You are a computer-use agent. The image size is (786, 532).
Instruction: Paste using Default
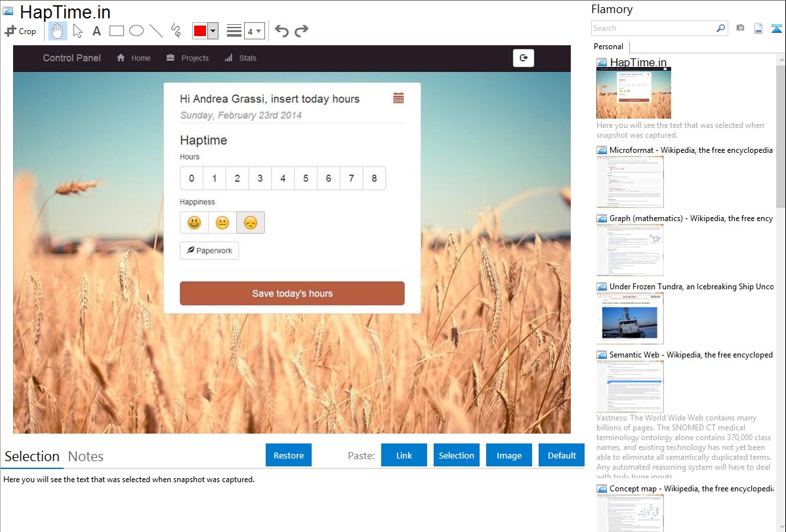(x=562, y=455)
